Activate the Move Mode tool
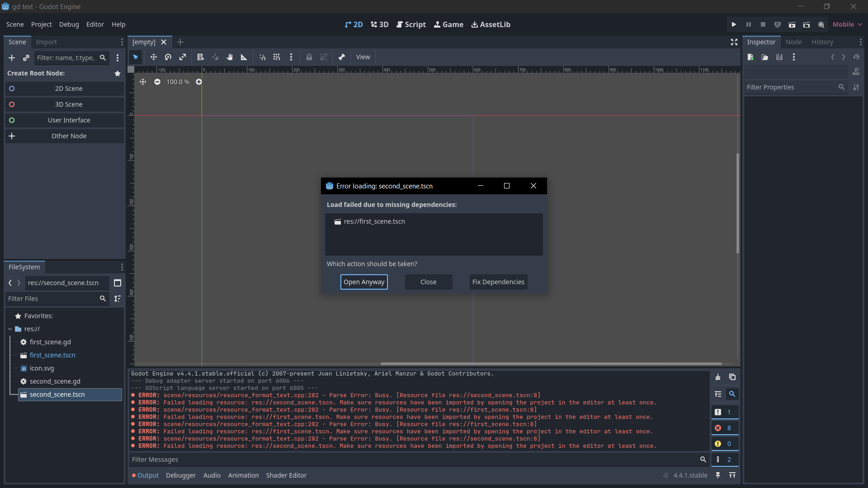This screenshot has height=488, width=868. click(154, 57)
